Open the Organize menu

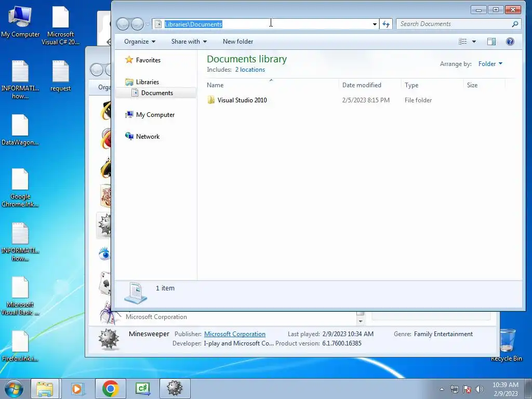[x=139, y=42]
